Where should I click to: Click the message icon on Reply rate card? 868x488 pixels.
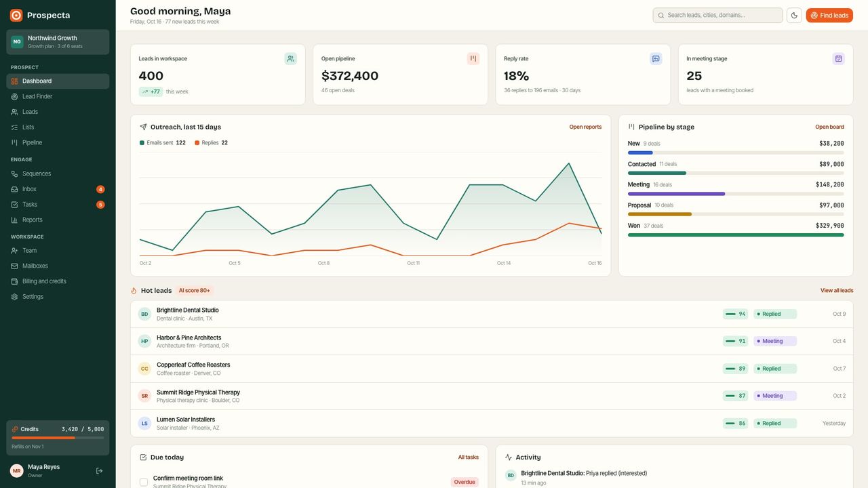coord(656,59)
